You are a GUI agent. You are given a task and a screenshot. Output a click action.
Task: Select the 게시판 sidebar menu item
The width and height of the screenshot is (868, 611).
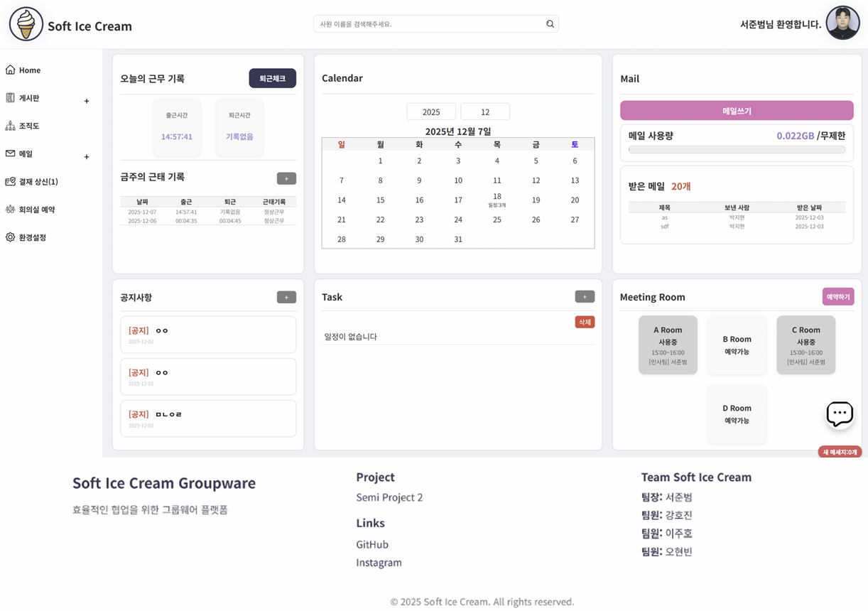pos(28,98)
